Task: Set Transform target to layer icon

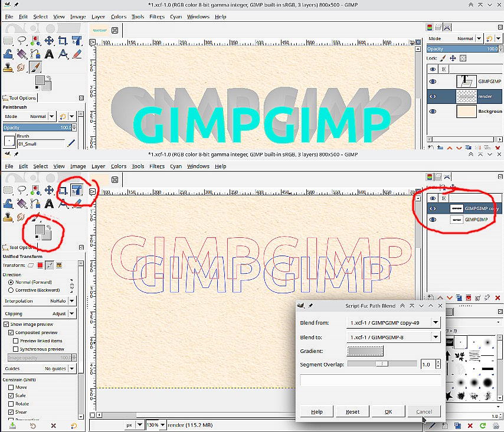Action: tap(31, 265)
